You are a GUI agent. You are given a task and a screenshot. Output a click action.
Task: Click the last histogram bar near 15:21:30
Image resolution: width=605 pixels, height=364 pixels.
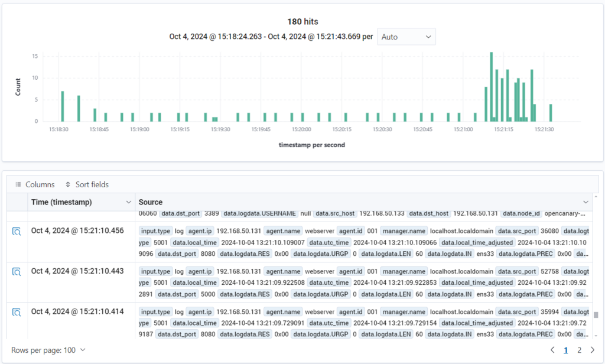(551, 113)
